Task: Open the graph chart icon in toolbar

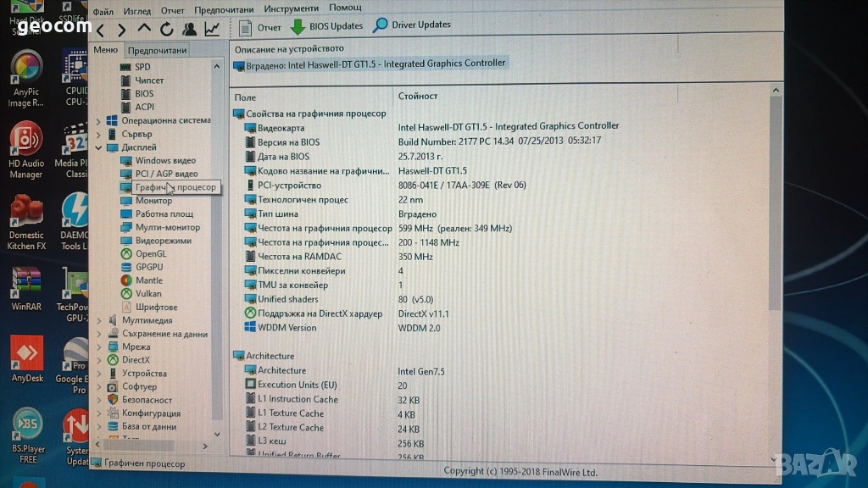Action: click(x=212, y=29)
